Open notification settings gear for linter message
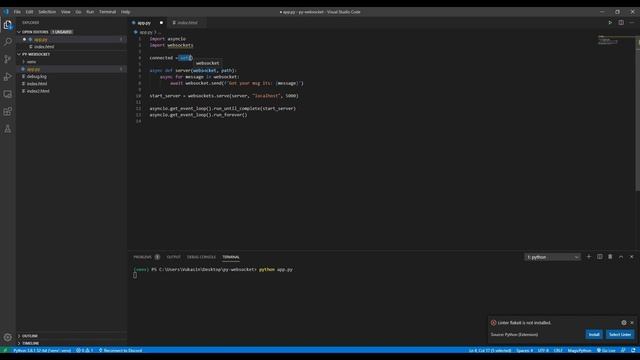 pos(624,322)
